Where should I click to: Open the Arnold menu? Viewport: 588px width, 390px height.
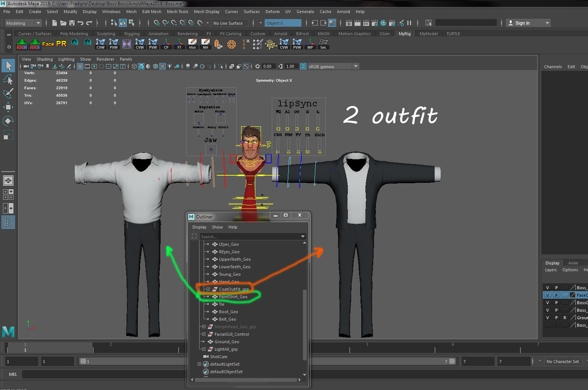[x=343, y=11]
